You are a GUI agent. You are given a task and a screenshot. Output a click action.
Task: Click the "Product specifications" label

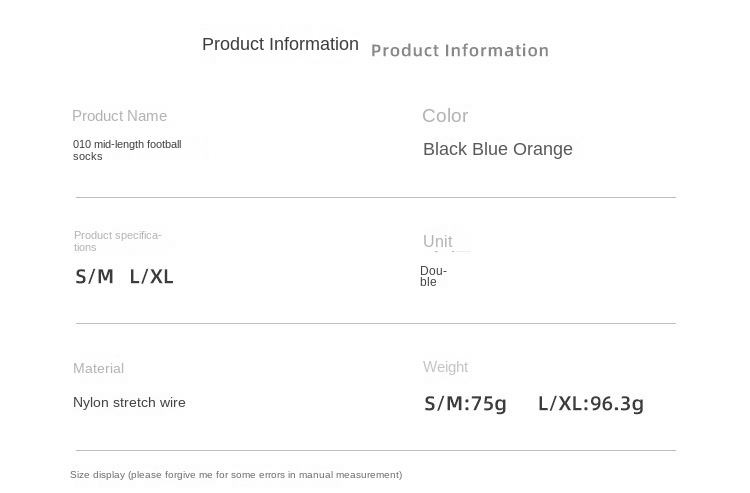117,241
